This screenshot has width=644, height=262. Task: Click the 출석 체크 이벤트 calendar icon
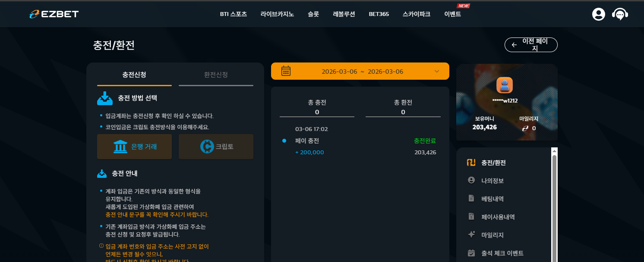(471, 253)
